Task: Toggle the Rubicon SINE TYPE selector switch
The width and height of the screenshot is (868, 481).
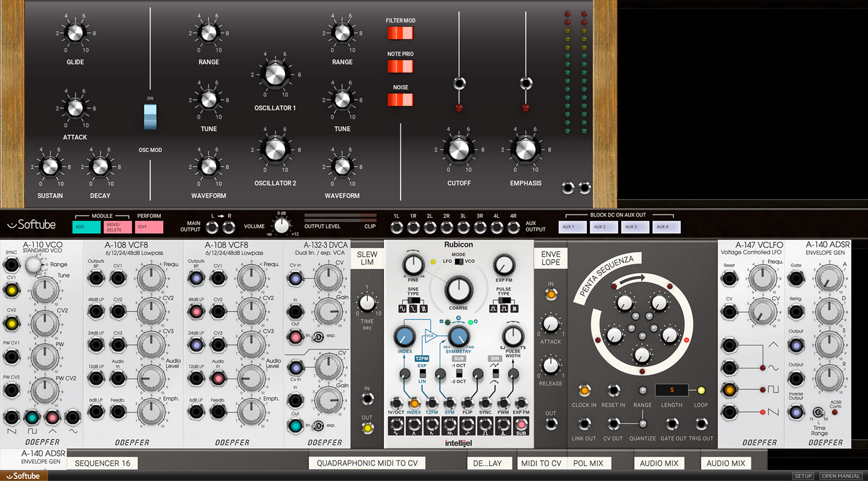Action: (x=413, y=301)
